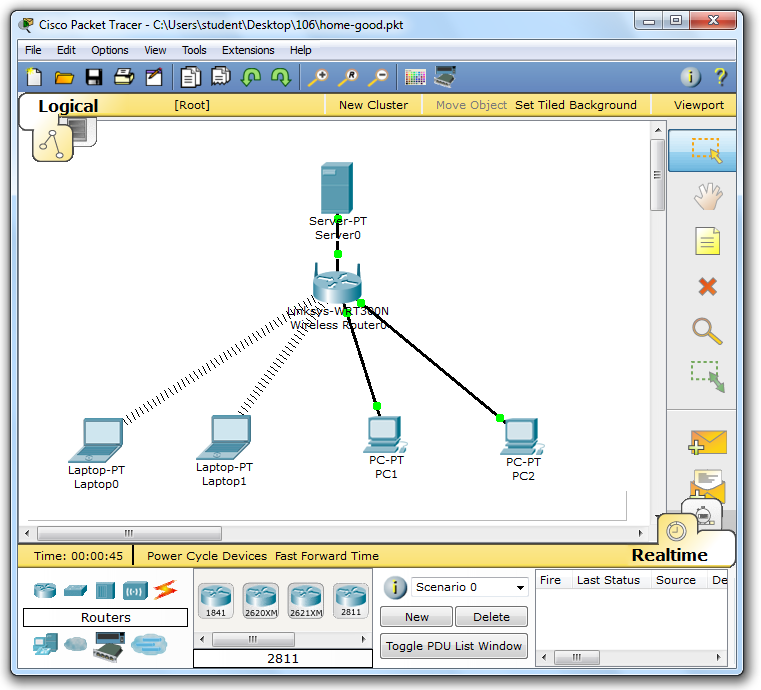Click Set Tiled Background
The width and height of the screenshot is (761, 690).
[x=576, y=105]
